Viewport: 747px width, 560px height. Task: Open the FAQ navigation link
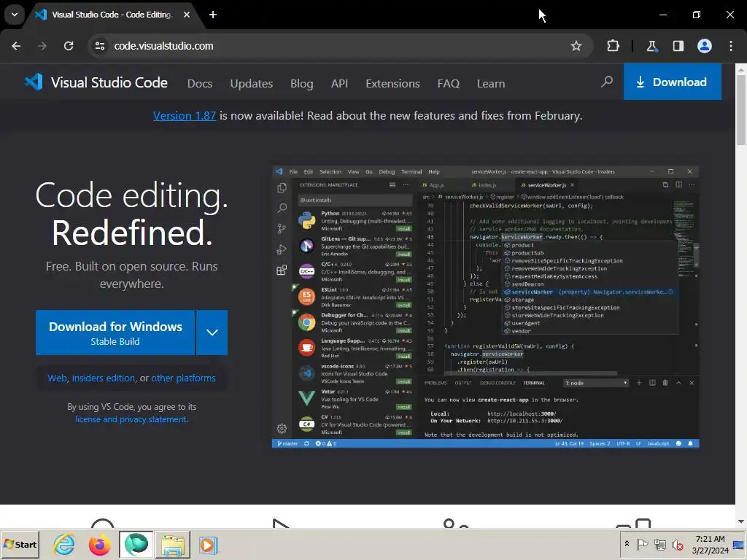449,83
